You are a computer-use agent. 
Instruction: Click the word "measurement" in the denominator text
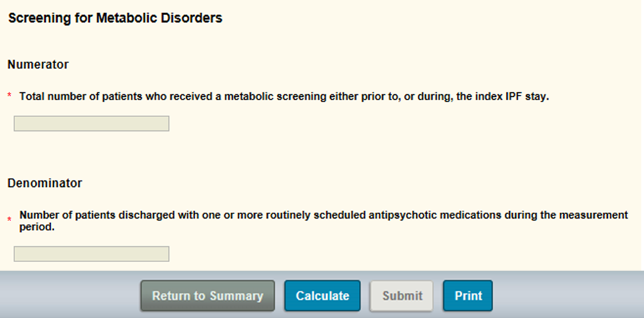click(595, 215)
